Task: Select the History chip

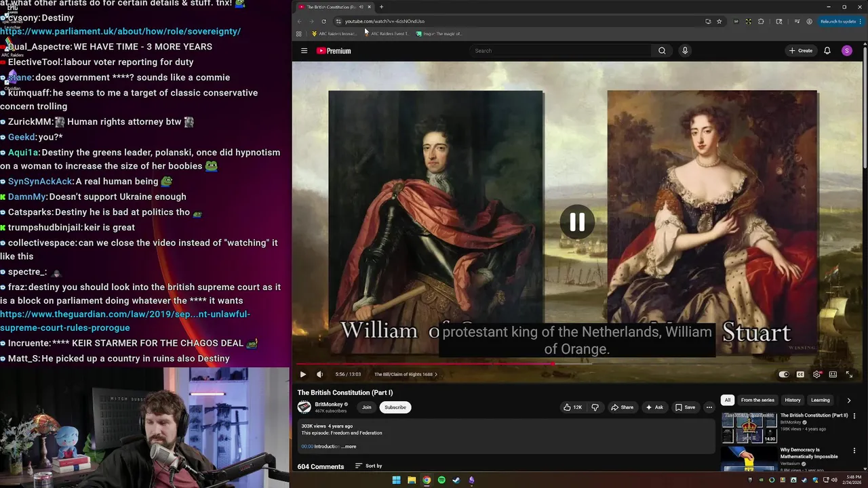Action: 793,400
